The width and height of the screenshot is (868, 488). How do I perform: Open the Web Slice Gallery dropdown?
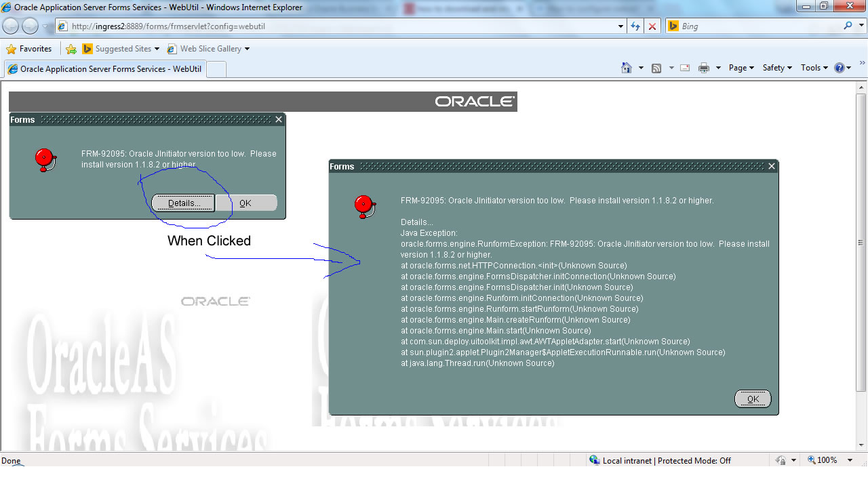coord(208,49)
